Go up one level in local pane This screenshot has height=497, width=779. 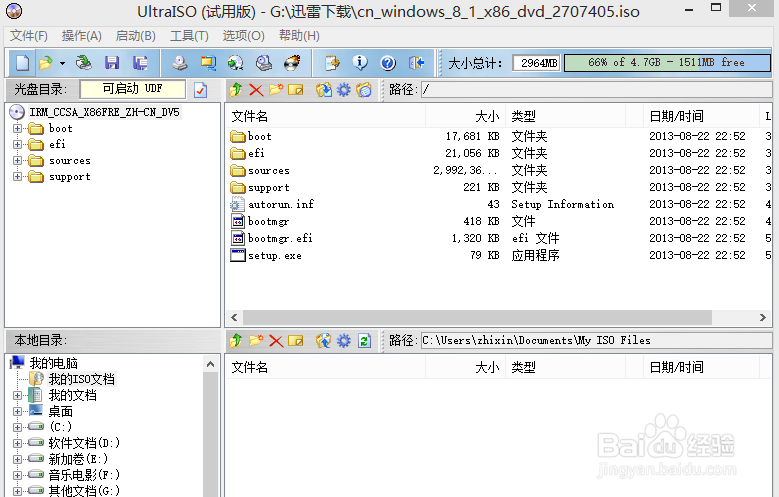coord(236,340)
